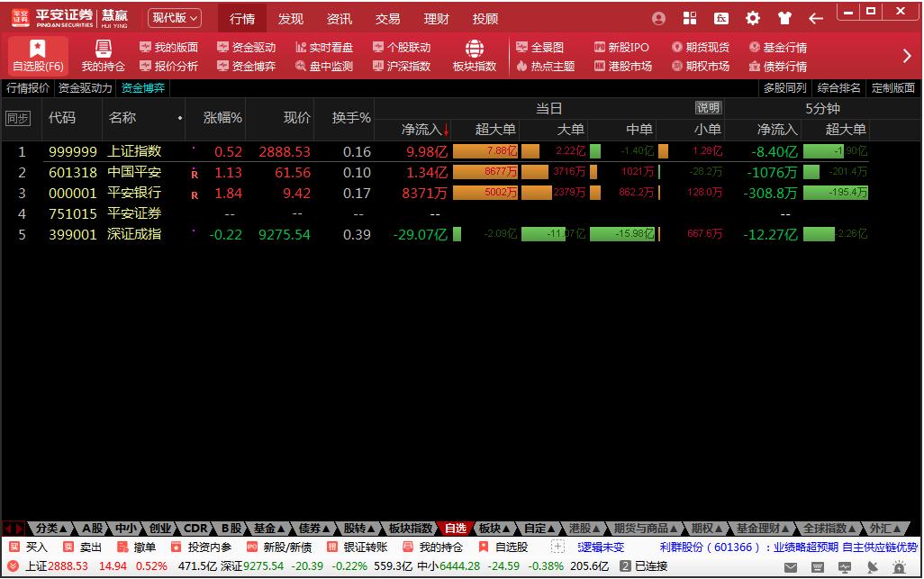Switch to the 发现 main tab

(291, 19)
